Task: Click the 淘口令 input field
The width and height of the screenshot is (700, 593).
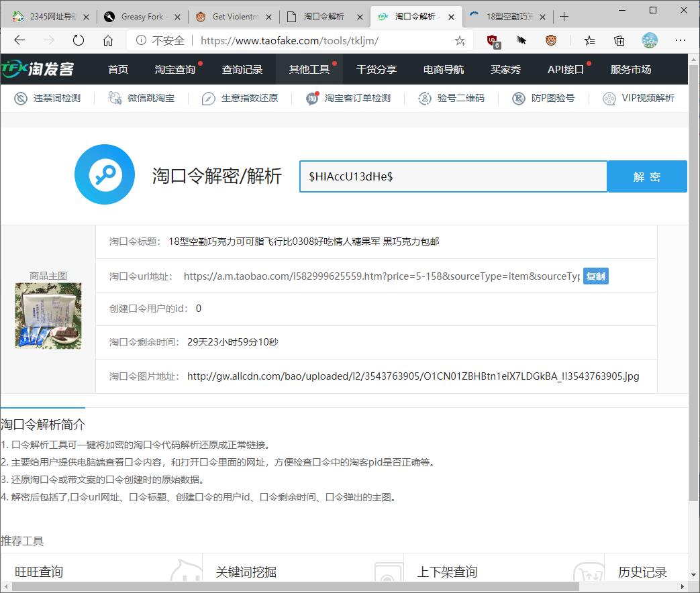Action: pos(453,176)
